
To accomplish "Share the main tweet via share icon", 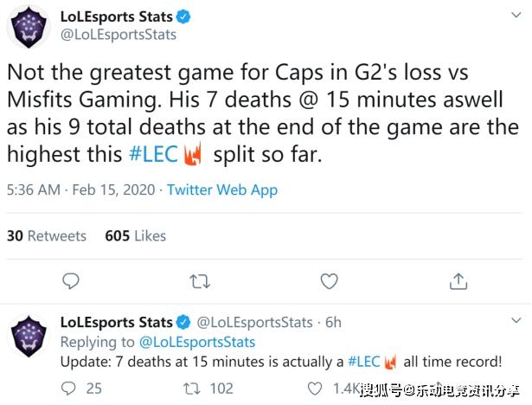I will coord(458,281).
